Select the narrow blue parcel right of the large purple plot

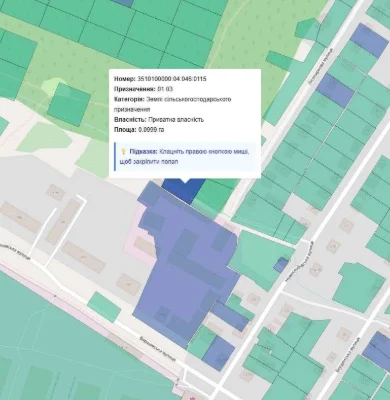(x=229, y=316)
